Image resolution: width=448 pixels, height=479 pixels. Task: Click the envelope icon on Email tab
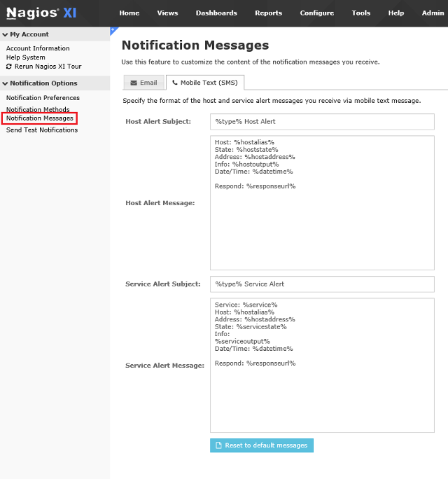pyautogui.click(x=134, y=83)
